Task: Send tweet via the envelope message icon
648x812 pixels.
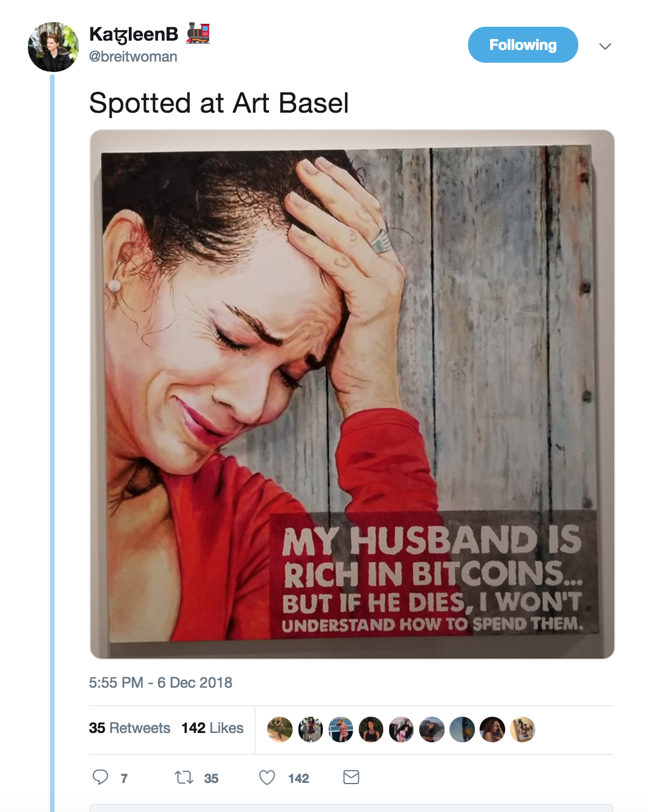Action: (351, 777)
